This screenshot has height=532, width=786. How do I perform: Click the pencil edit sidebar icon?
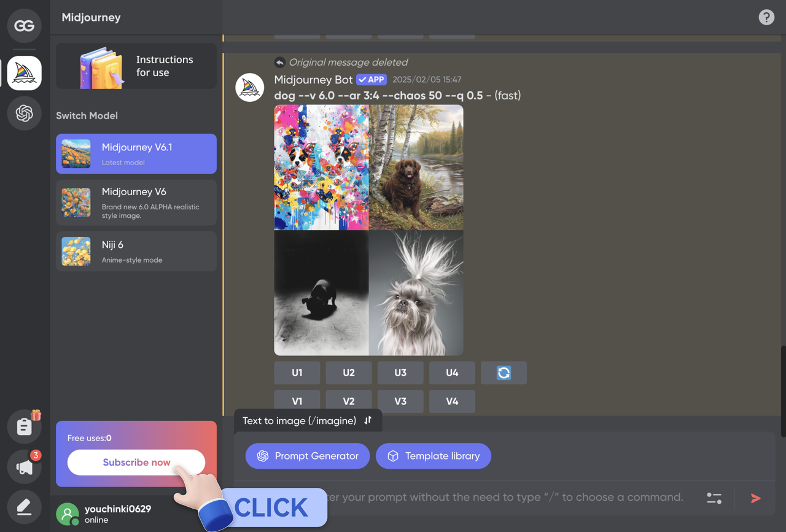(25, 507)
